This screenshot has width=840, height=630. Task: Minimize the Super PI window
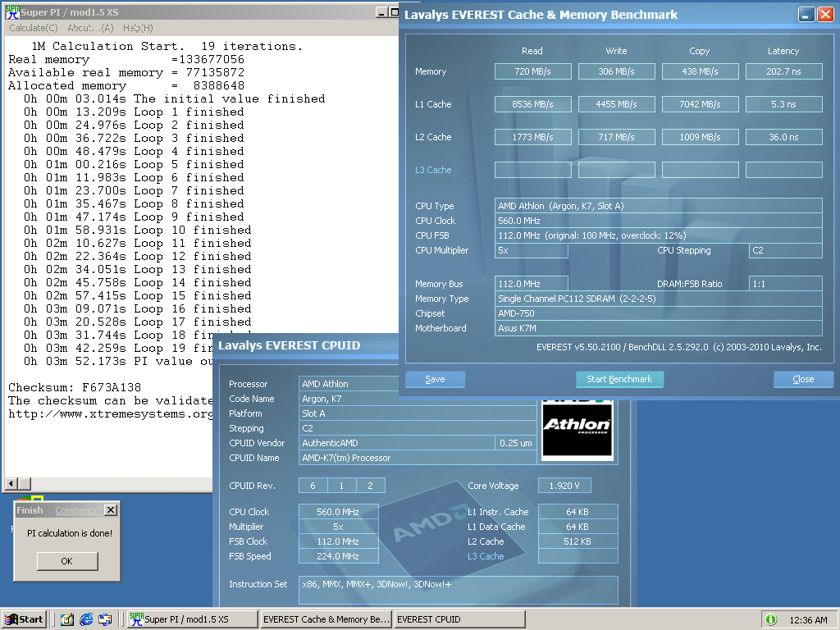click(381, 11)
